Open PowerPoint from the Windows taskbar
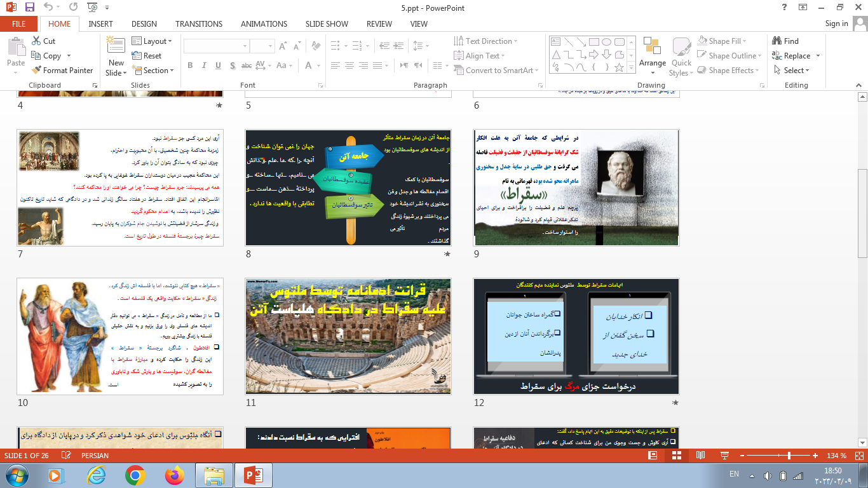 [249, 475]
